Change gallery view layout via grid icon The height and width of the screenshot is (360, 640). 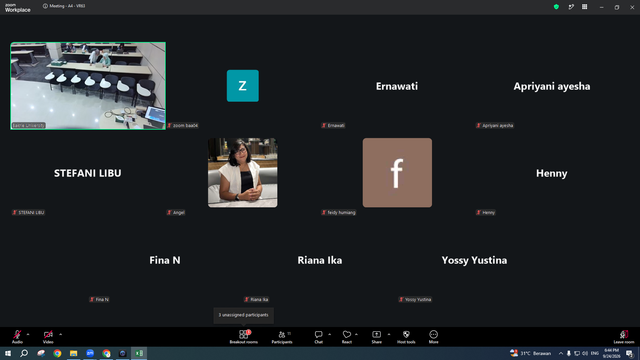(x=584, y=7)
